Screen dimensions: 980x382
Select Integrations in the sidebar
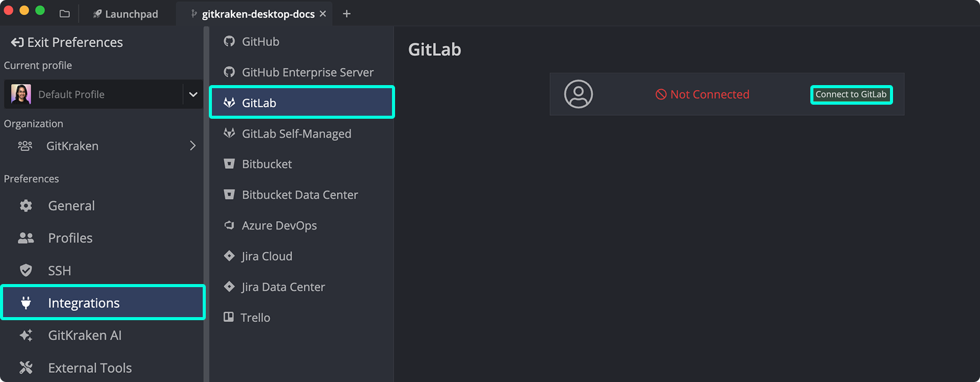103,302
